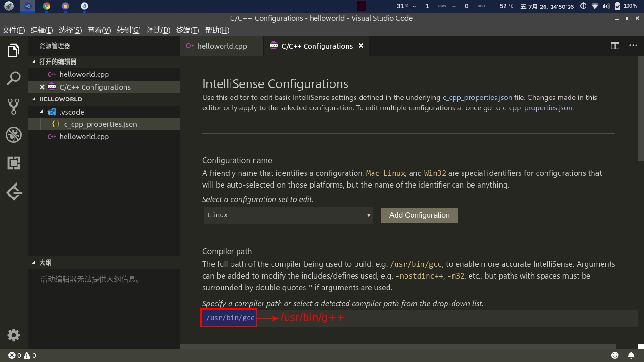644x362 pixels.
Task: Click the Add Configuration button
Action: point(419,215)
